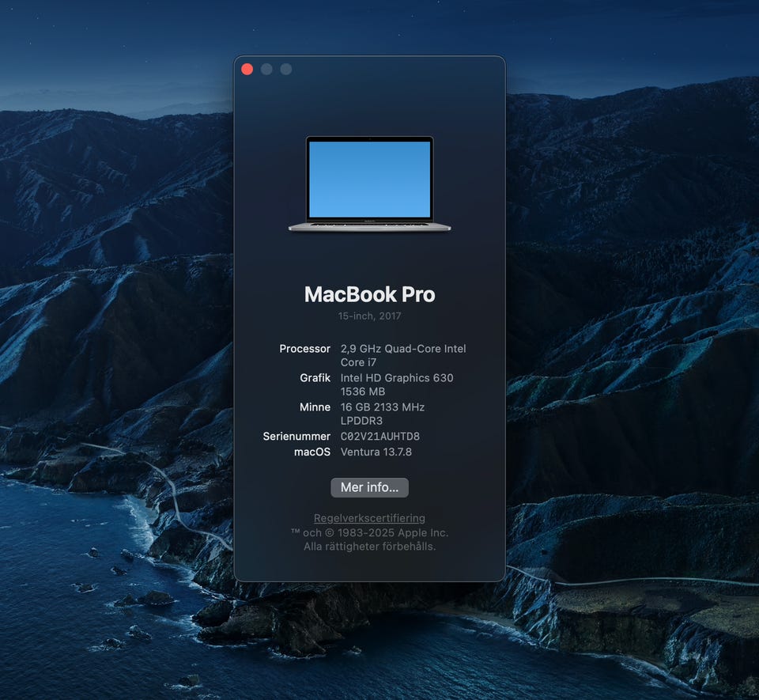Select the 'Core i7' text
The height and width of the screenshot is (700, 759).
pyautogui.click(x=358, y=362)
